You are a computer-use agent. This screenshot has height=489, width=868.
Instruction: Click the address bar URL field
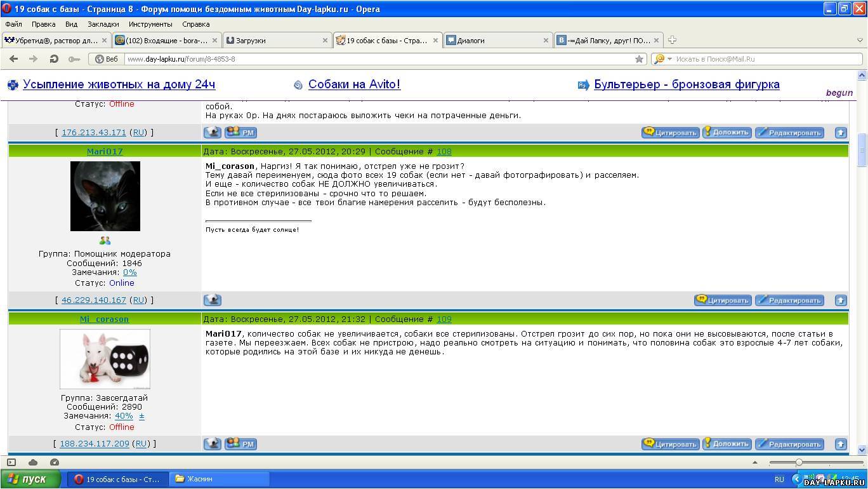(x=381, y=59)
